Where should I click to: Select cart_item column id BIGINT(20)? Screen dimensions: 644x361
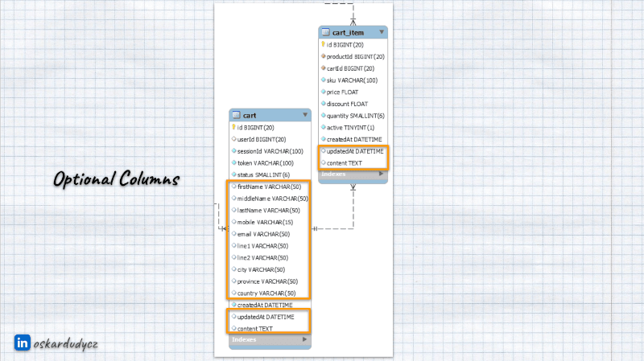tap(345, 45)
